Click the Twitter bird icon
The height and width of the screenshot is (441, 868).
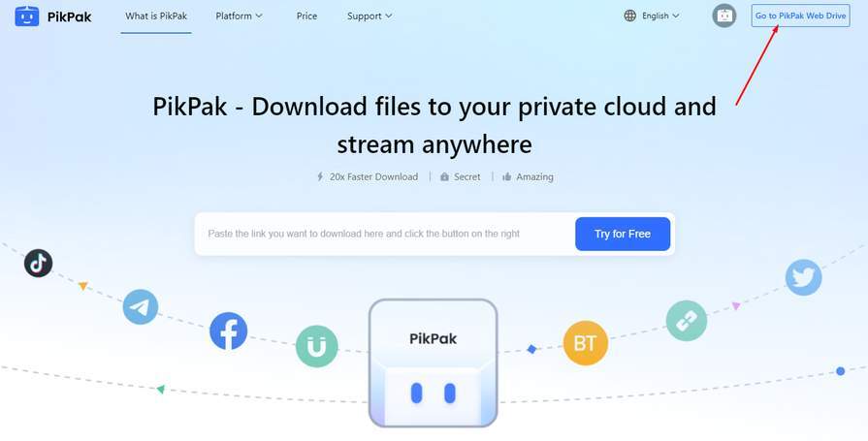[803, 277]
